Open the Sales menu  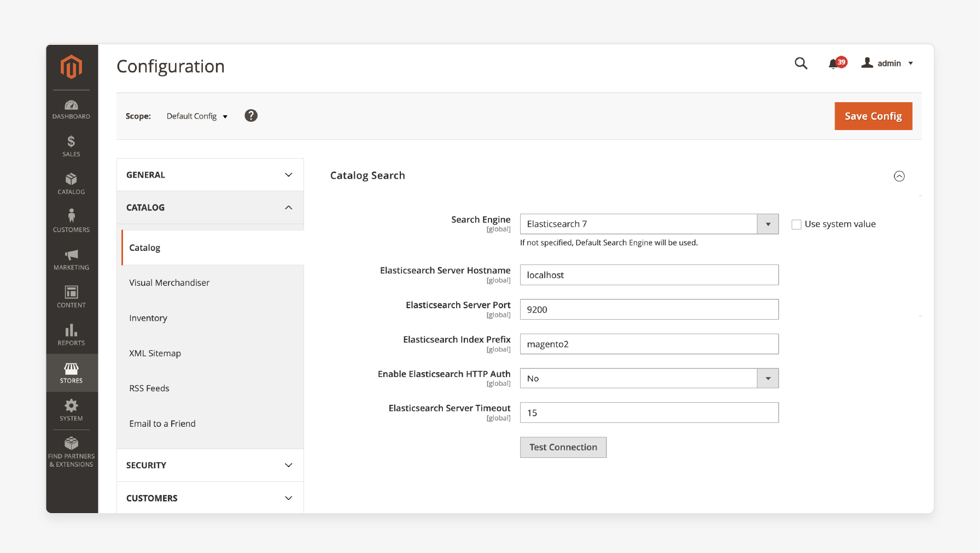pyautogui.click(x=71, y=146)
